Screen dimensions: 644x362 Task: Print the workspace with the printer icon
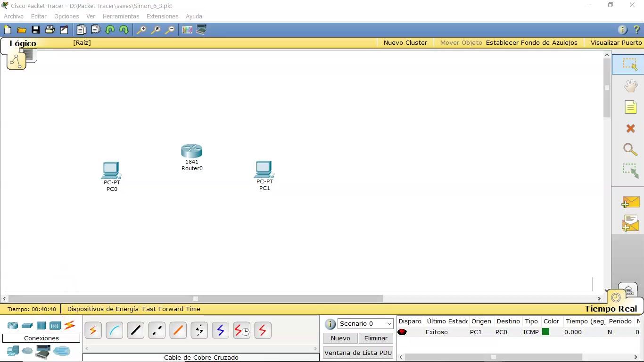tap(50, 30)
